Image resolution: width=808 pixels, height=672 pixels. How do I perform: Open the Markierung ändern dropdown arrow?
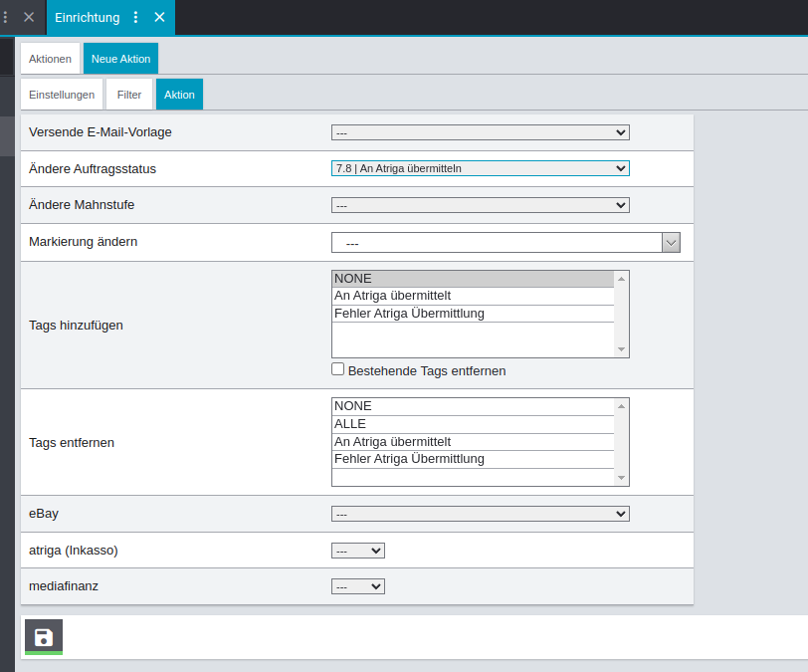click(671, 242)
